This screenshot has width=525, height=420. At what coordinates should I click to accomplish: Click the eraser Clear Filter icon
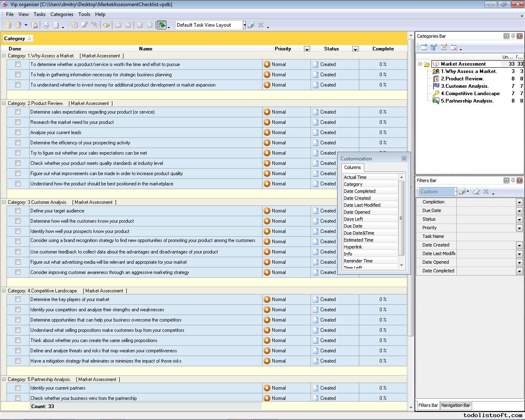(476, 192)
